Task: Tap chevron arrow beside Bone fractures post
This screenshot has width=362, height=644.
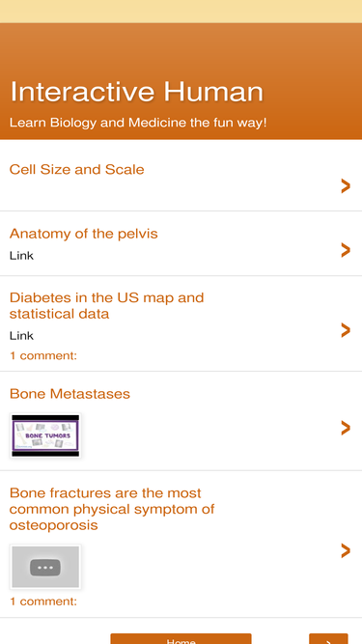Action: coord(346,550)
